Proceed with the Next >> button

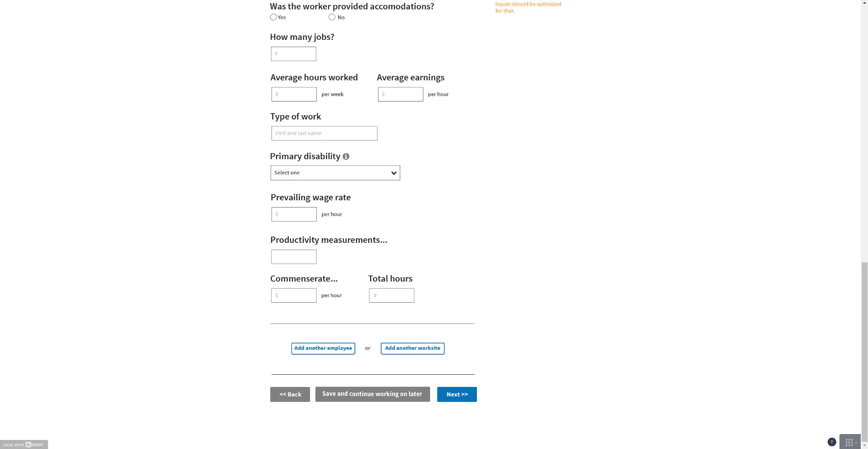coord(456,394)
